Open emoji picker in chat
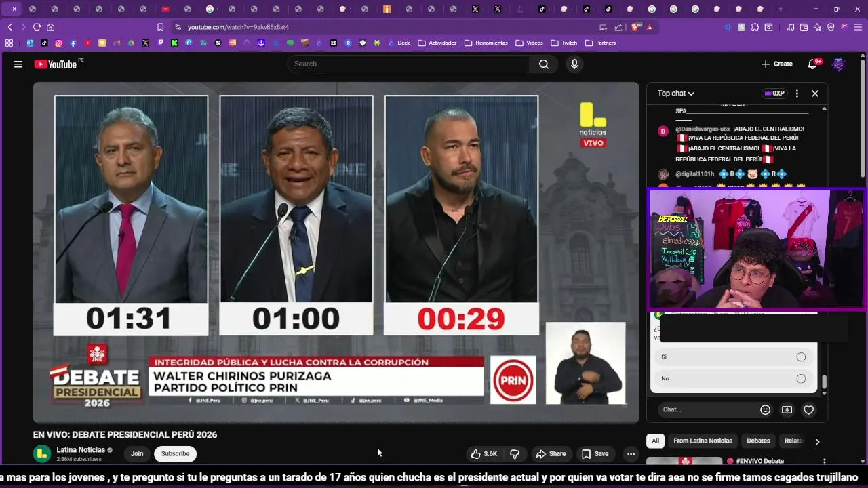The image size is (868, 488). pyautogui.click(x=766, y=409)
